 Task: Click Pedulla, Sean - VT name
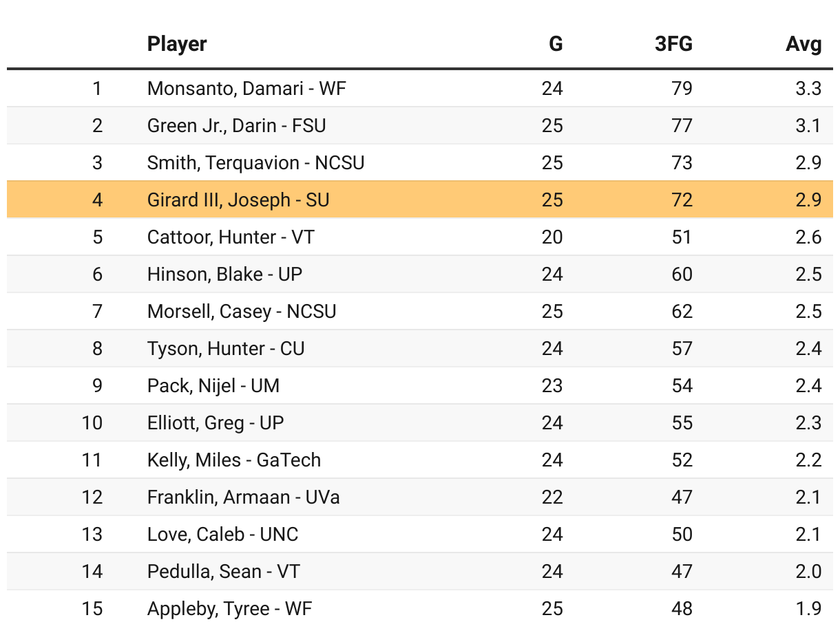(x=224, y=571)
